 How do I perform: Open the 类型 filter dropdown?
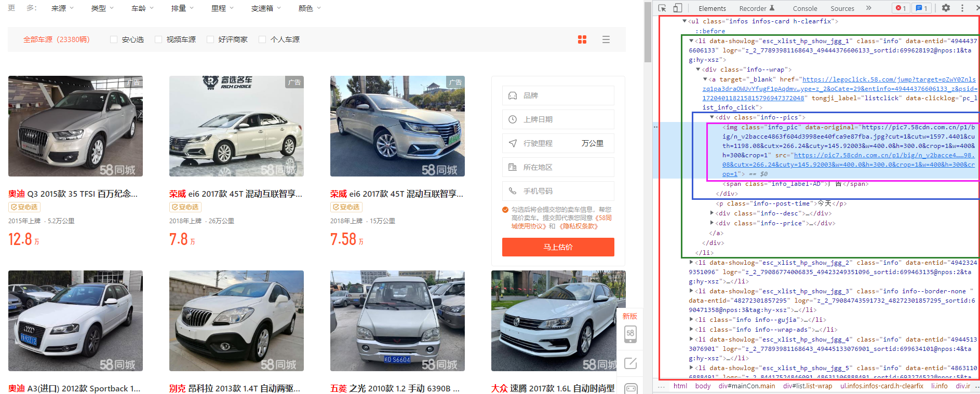(102, 8)
